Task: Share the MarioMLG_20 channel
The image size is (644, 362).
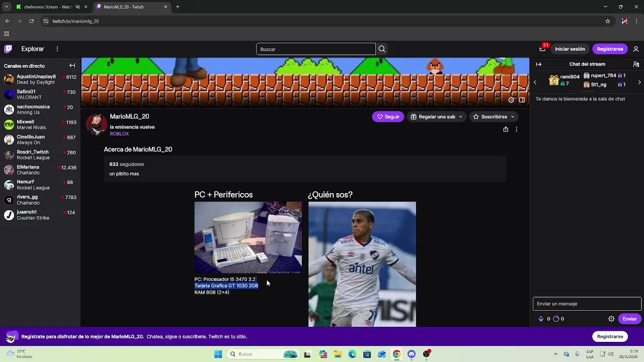Action: click(x=506, y=129)
